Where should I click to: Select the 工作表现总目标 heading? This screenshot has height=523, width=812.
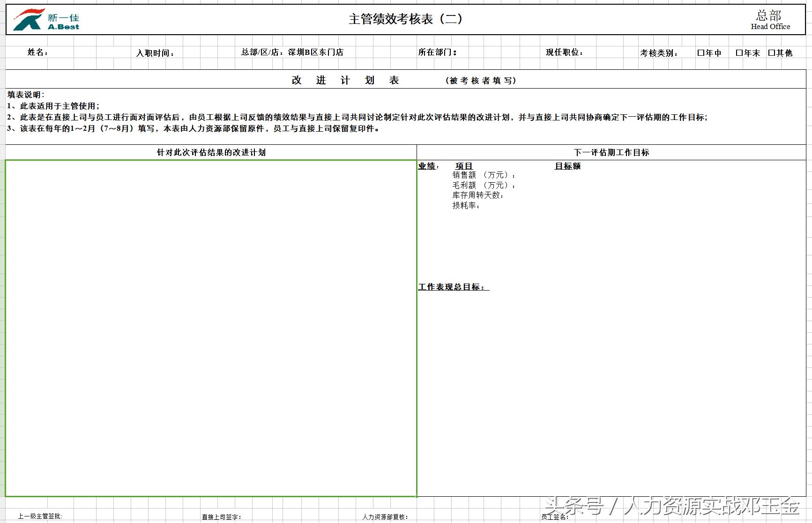[x=451, y=286]
